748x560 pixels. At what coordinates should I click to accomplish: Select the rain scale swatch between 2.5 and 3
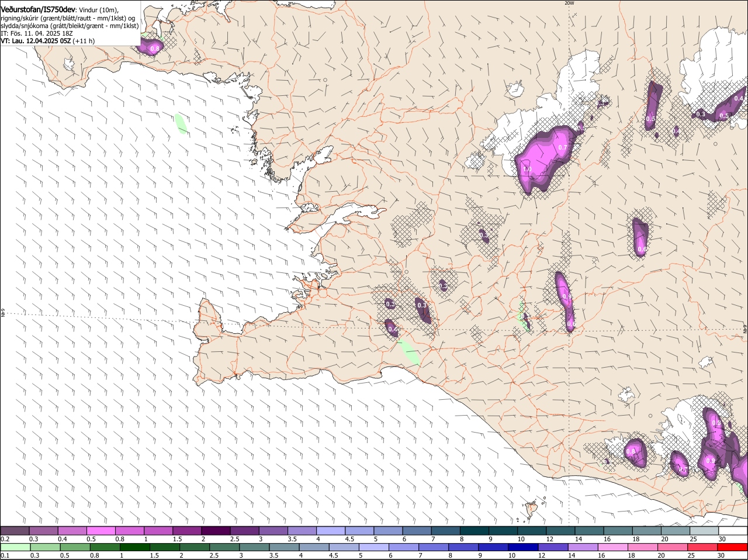(x=225, y=547)
